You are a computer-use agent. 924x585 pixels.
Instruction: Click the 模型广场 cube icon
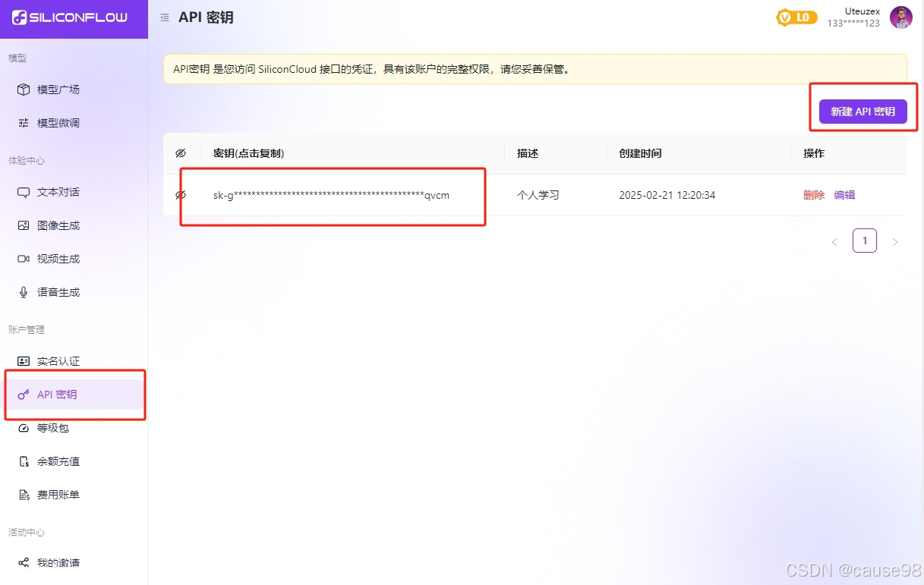tap(24, 90)
